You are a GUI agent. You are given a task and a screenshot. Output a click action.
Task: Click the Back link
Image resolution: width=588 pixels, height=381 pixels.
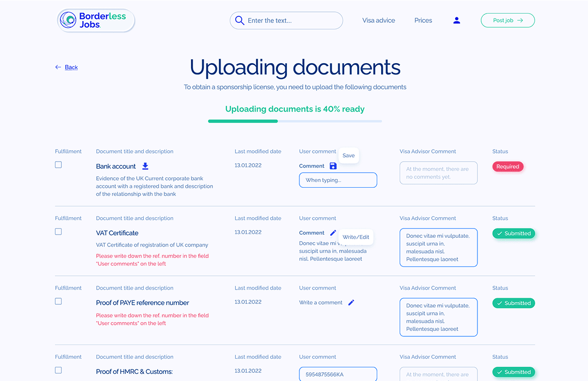click(71, 67)
